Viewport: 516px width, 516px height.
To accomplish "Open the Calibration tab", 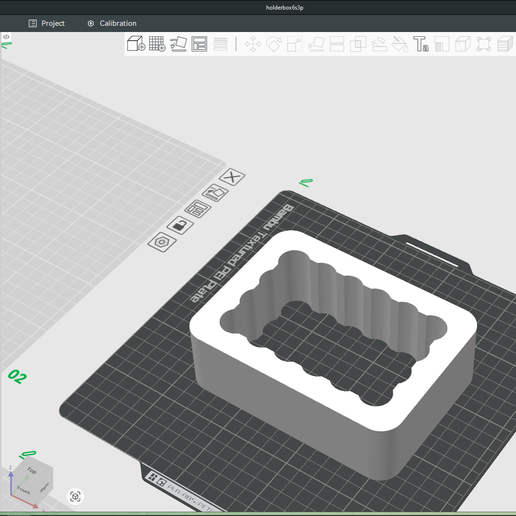I will [x=112, y=23].
